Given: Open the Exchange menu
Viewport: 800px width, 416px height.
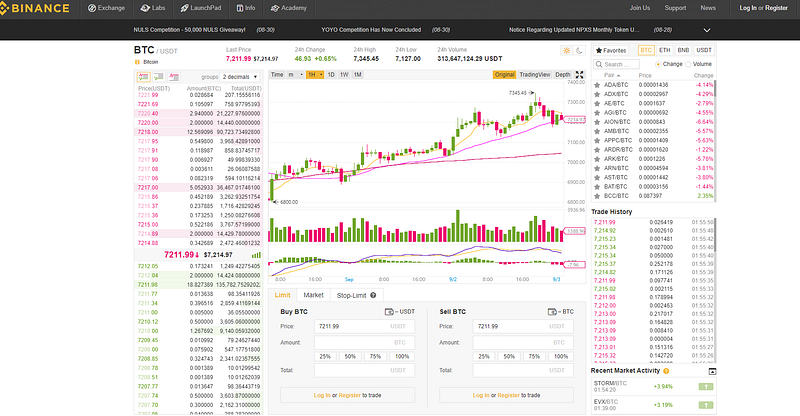Looking at the screenshot, I should click(106, 8).
